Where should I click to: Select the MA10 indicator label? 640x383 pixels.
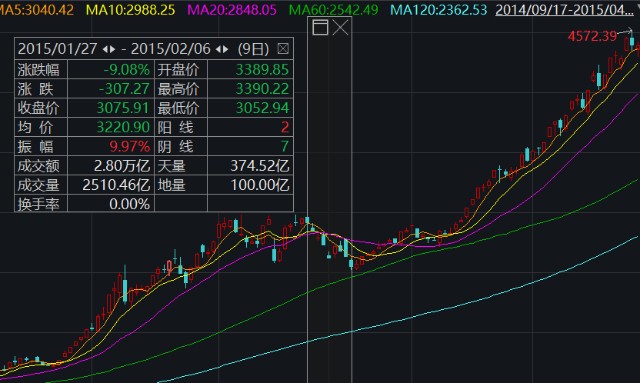coord(131,10)
